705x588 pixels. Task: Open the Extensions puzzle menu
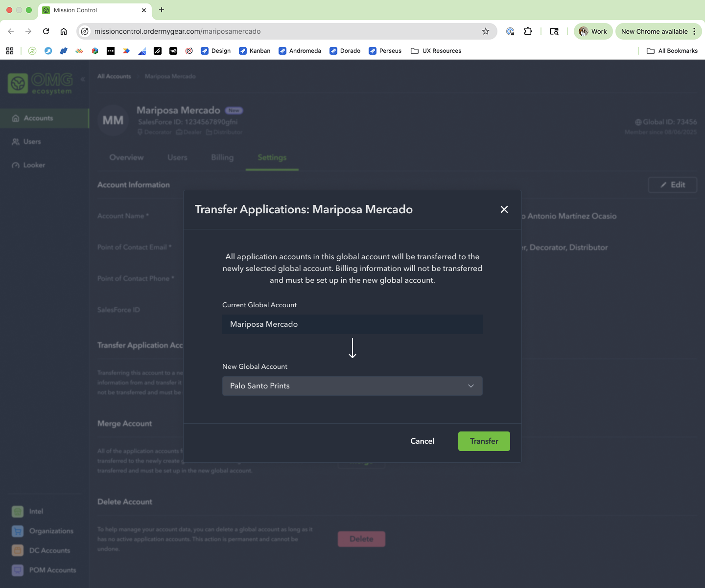point(528,31)
